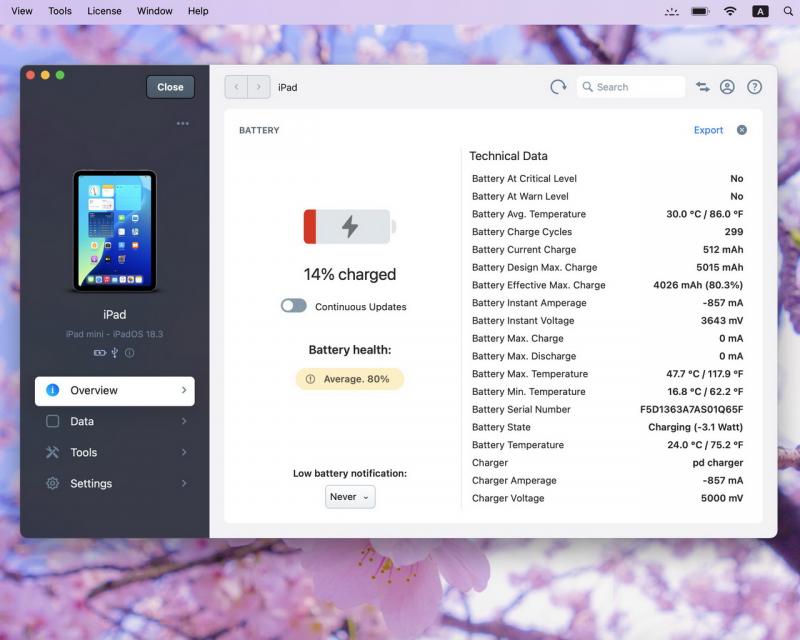Dismiss the Battery panel with the X icon
Image resolution: width=800 pixels, height=640 pixels.
point(742,130)
